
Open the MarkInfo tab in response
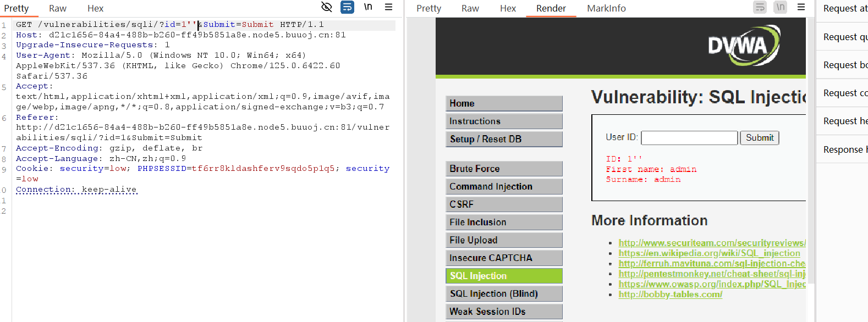(x=606, y=8)
